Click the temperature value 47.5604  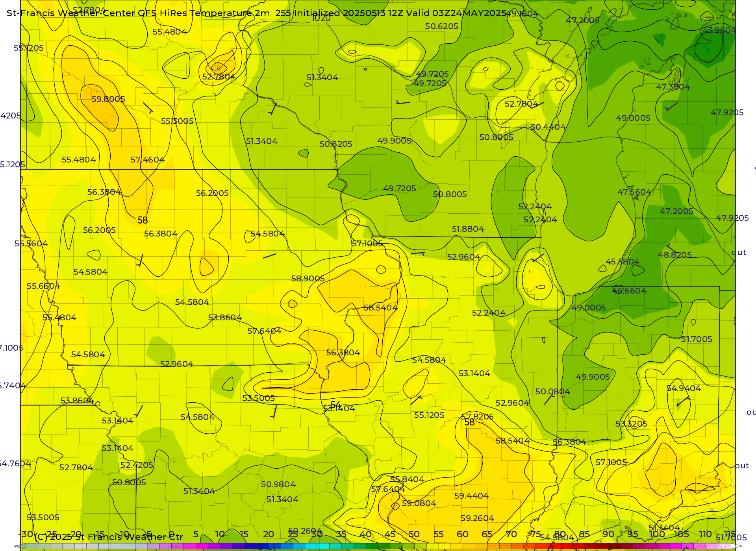click(x=634, y=192)
